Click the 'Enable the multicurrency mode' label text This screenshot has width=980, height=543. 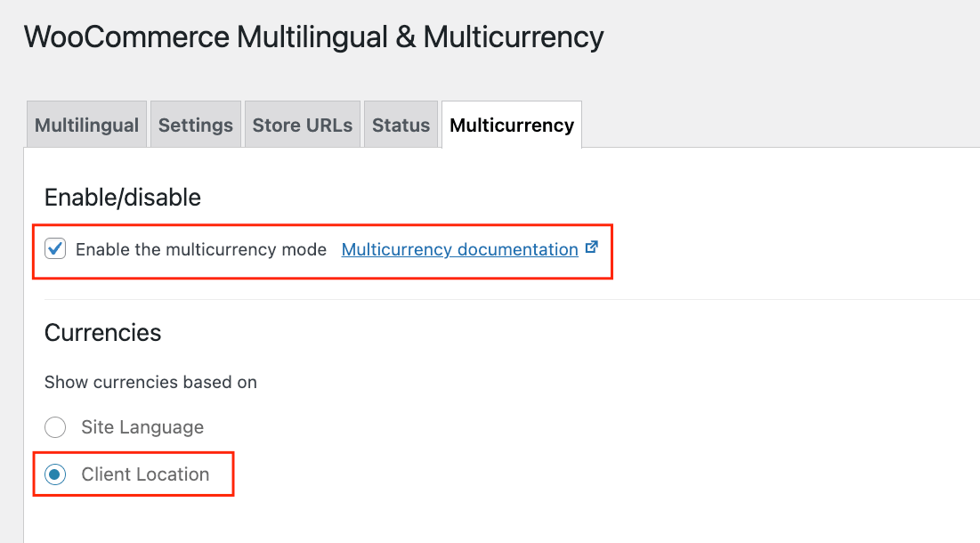(200, 249)
